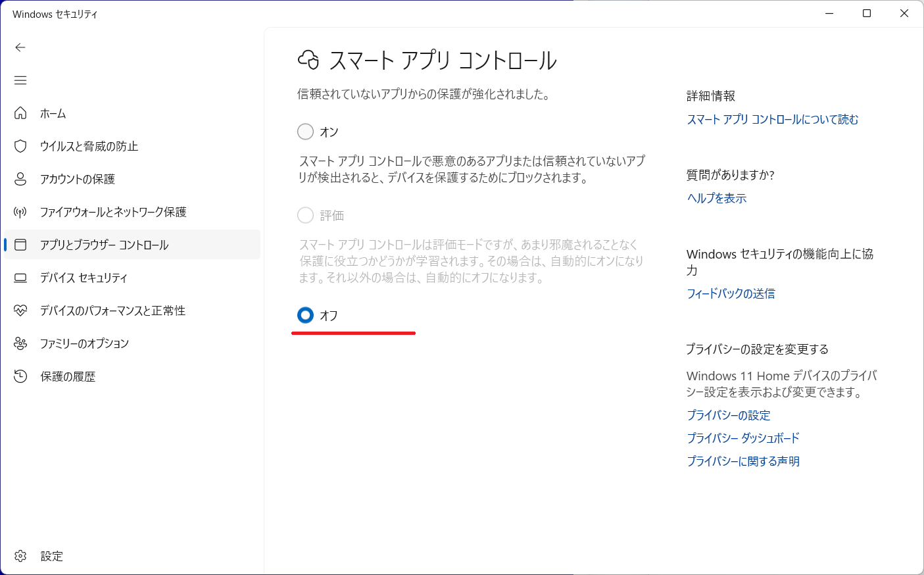
Task: Open ファイアウォールとネットワーク保護
Action: [132, 212]
